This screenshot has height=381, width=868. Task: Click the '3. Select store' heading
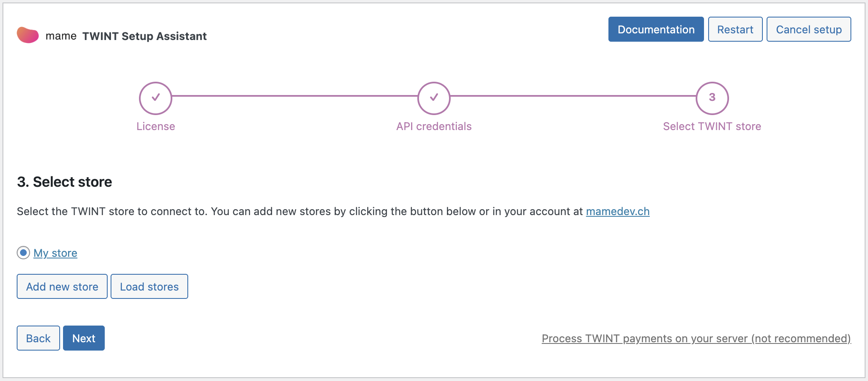coord(65,182)
